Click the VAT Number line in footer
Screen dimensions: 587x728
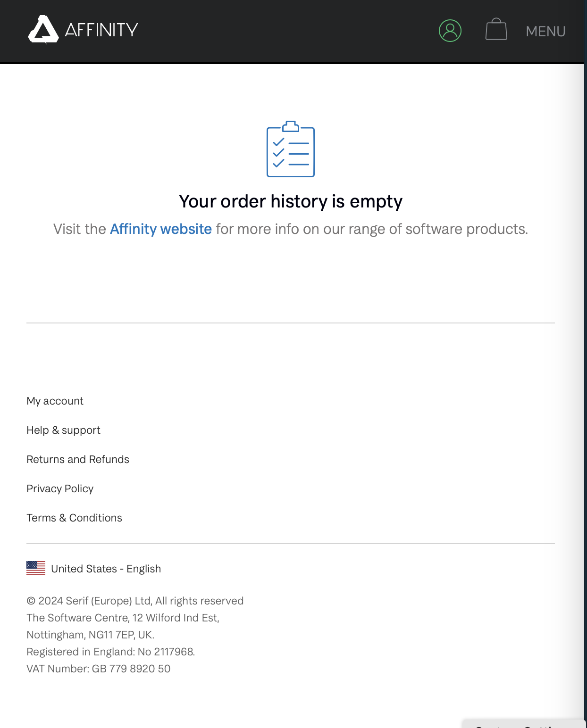98,669
